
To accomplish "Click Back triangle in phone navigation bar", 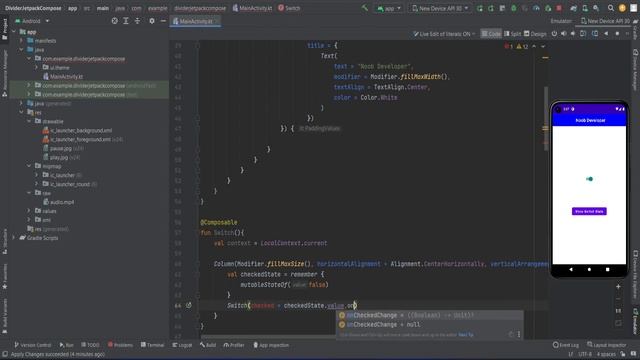I will [x=571, y=269].
